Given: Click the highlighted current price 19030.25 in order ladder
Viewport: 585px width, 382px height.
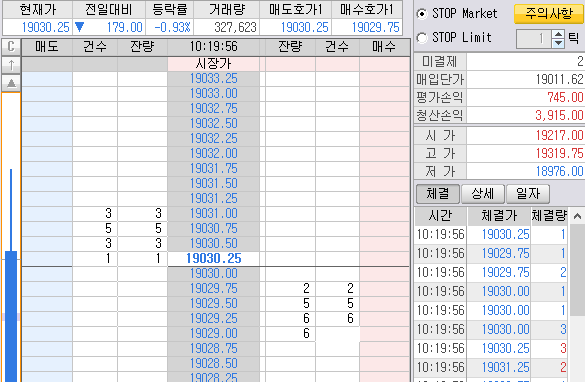Looking at the screenshot, I should [213, 259].
